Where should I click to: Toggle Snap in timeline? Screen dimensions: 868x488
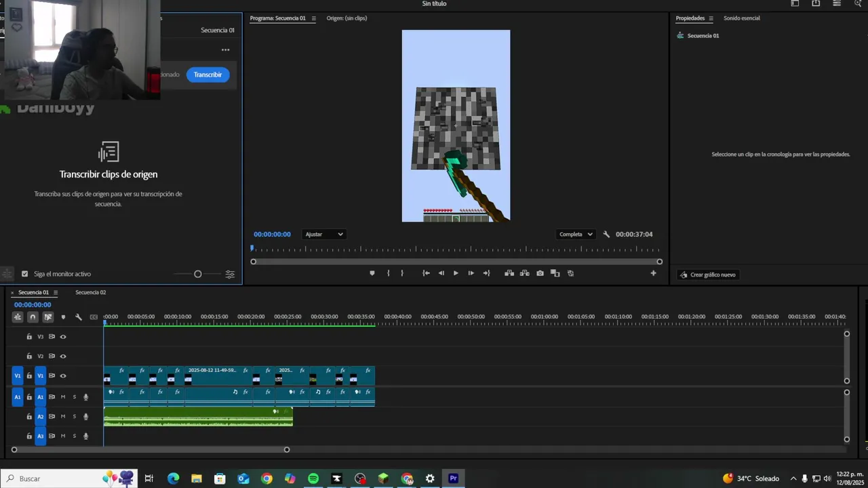33,317
